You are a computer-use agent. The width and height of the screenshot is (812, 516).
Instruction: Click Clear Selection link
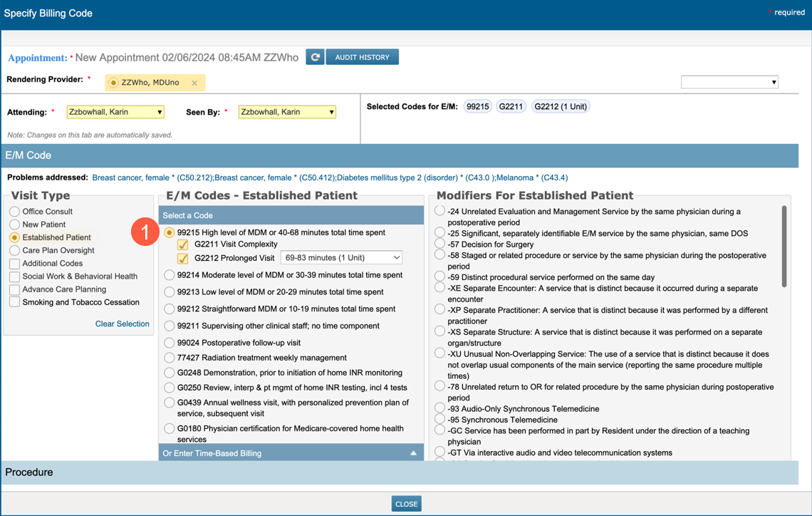[122, 324]
